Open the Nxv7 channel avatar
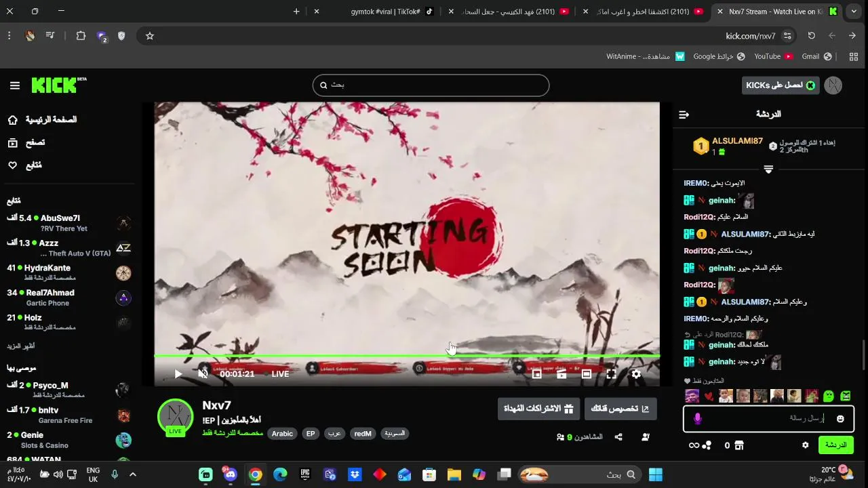 point(175,416)
